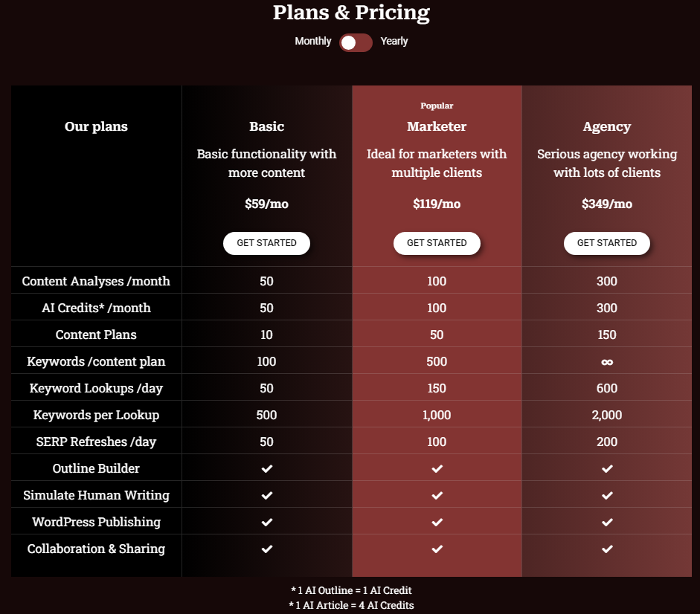This screenshot has width=700, height=614.
Task: Click Basic plan Collaboration & Sharing checkmark
Action: click(267, 549)
